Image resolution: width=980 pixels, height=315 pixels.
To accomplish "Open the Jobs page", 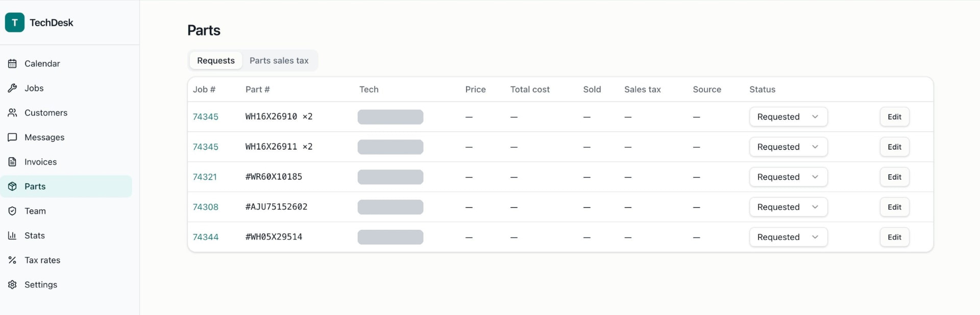I will pyautogui.click(x=66, y=88).
